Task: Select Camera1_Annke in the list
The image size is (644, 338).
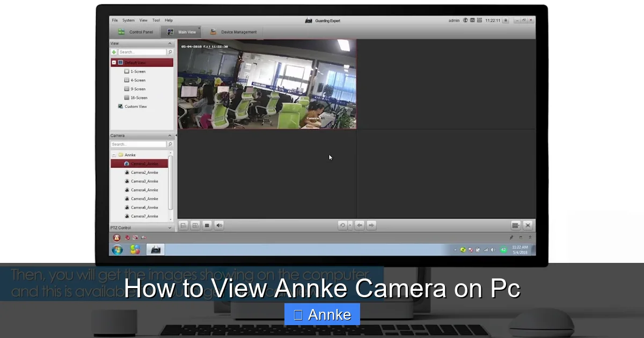Action: (140, 164)
